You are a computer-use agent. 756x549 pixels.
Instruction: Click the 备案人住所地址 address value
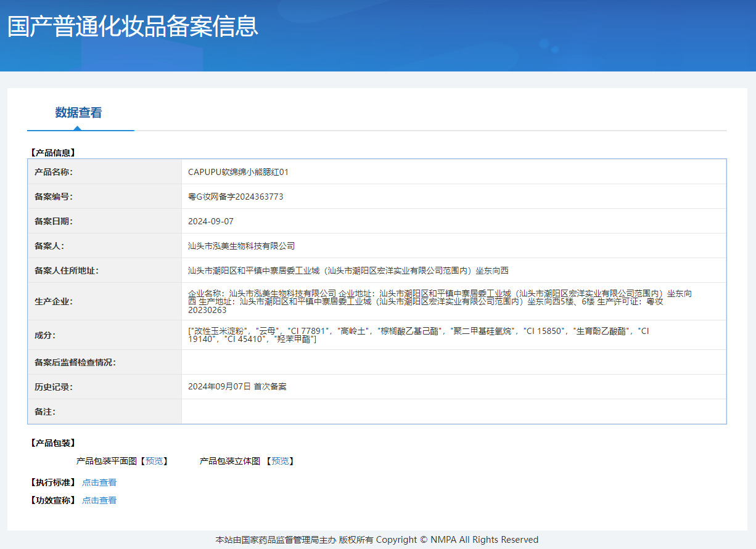(348, 270)
